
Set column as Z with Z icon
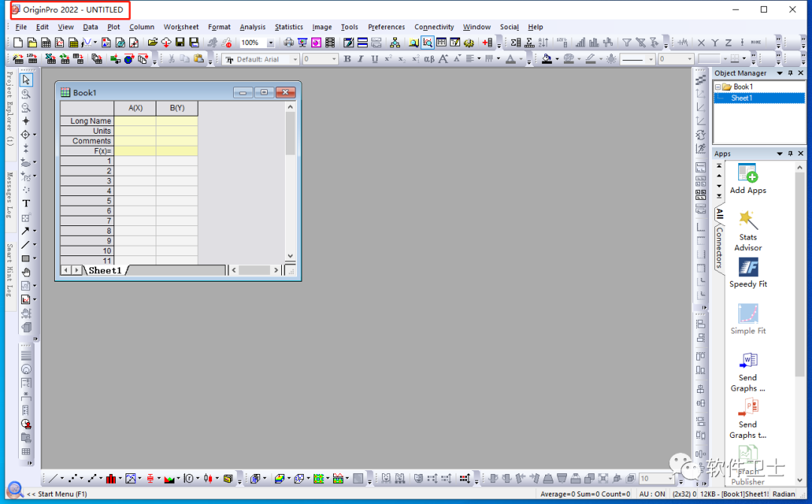[x=728, y=42]
